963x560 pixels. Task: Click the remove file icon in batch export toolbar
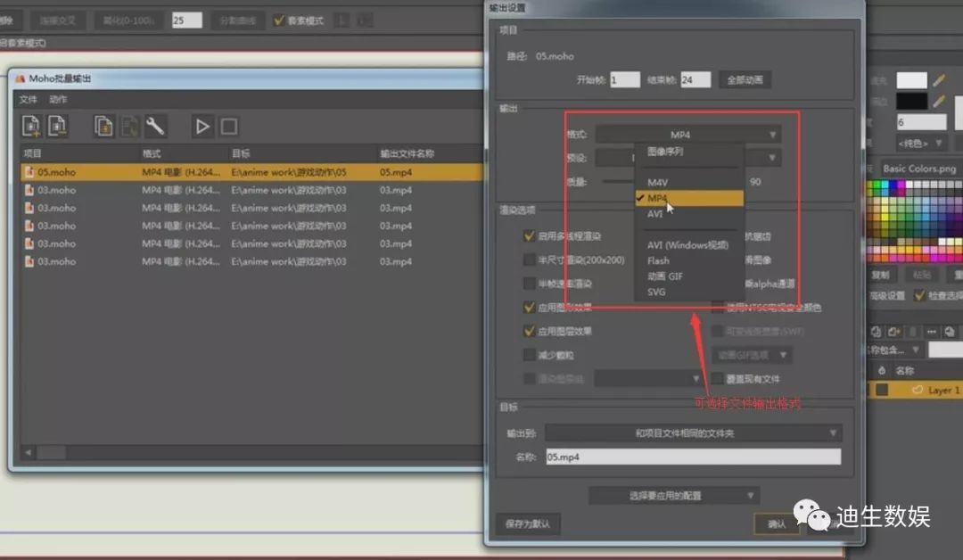tap(57, 126)
